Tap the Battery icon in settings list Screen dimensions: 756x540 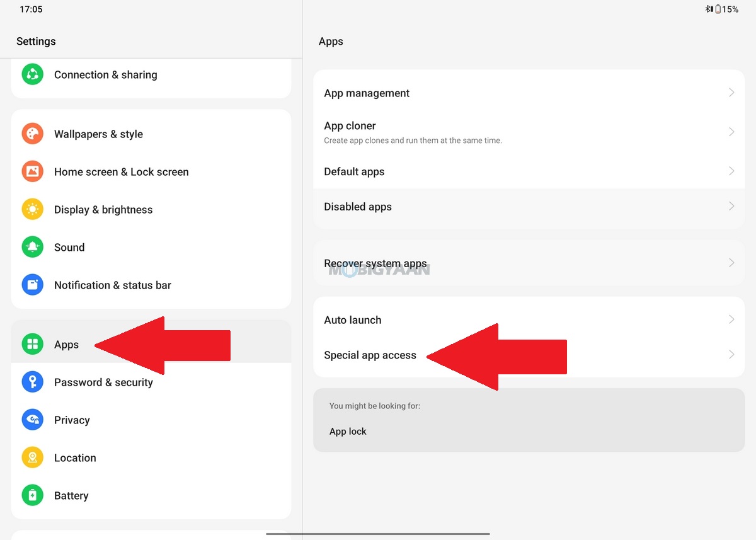(x=32, y=495)
